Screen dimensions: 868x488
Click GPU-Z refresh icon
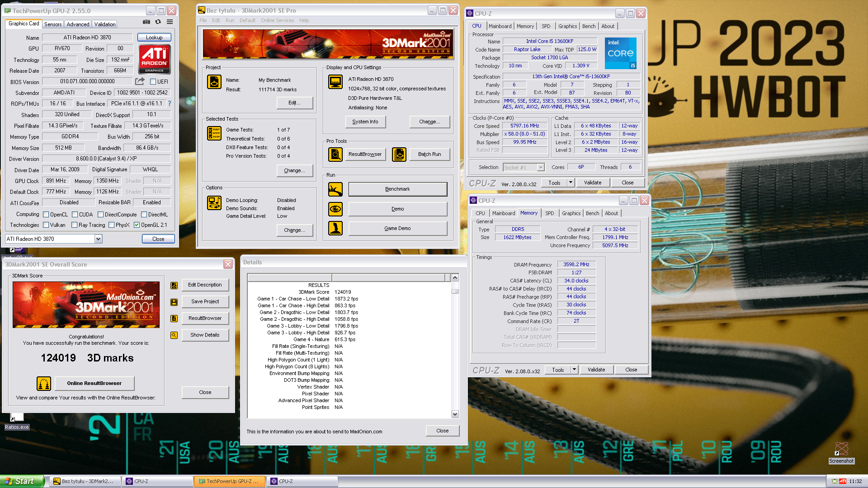[158, 22]
